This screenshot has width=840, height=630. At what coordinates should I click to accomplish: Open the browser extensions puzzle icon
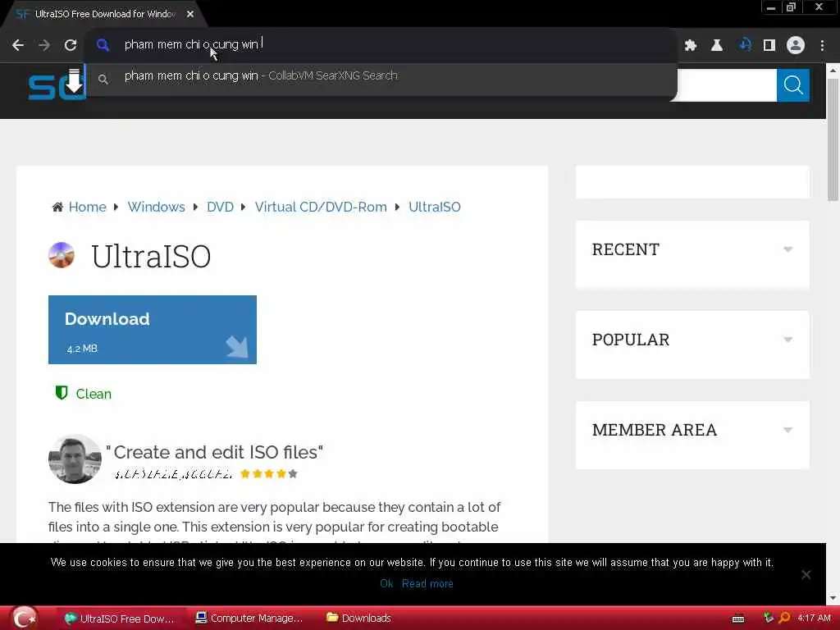pos(691,45)
